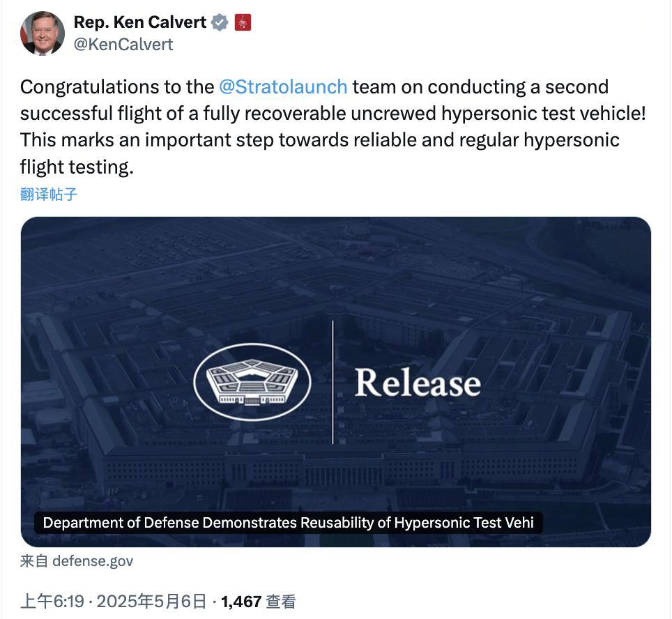Open the Rep. Ken Calvert display name
The height and width of the screenshot is (619, 672).
(x=139, y=22)
